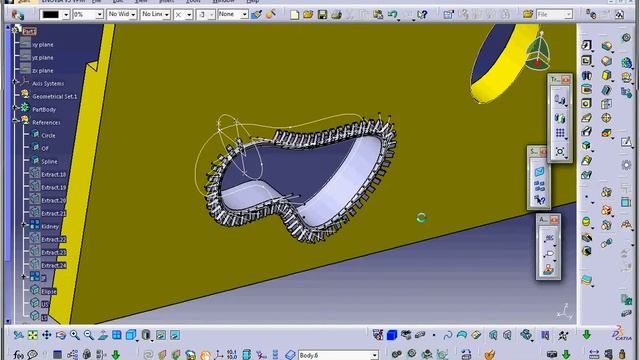Close the small Tr... floating toolbar
This screenshot has height=360, width=640.
pos(565,80)
